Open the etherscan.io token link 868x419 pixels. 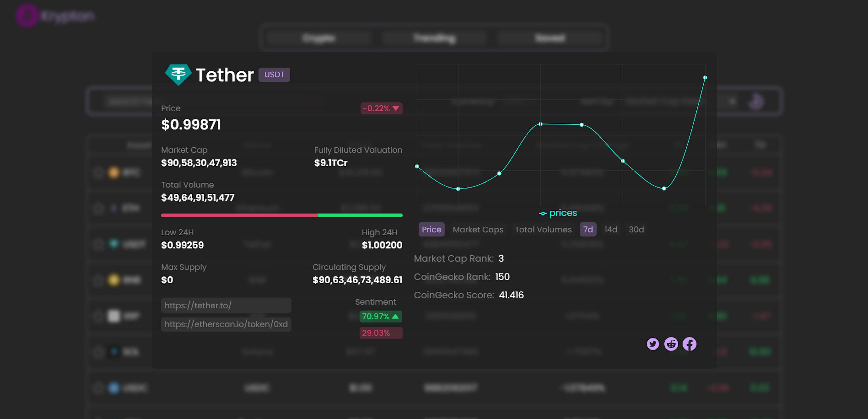(226, 324)
